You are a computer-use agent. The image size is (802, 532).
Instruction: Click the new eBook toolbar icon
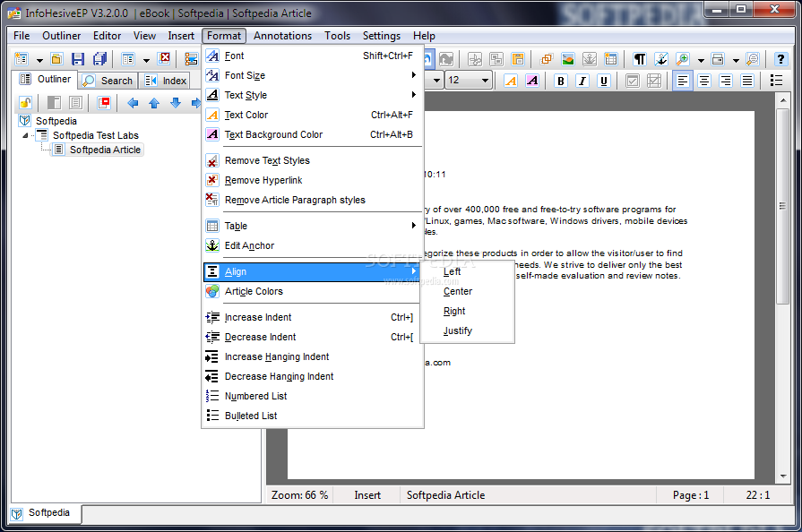22,59
